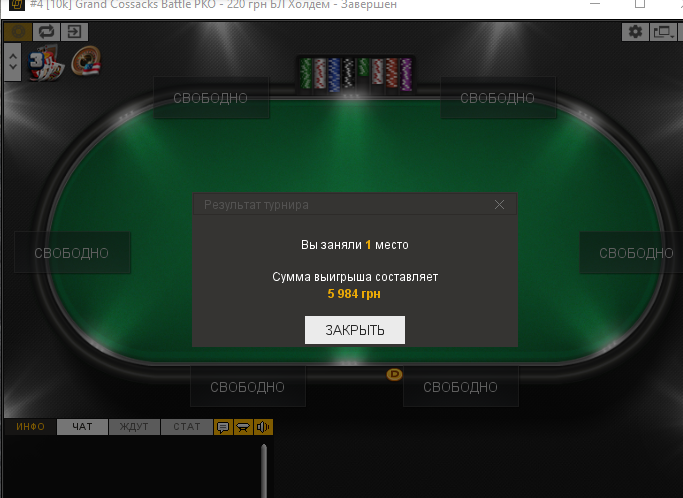Open the window layout dropdown icon
Screen dimensions: 683x498
[663, 32]
